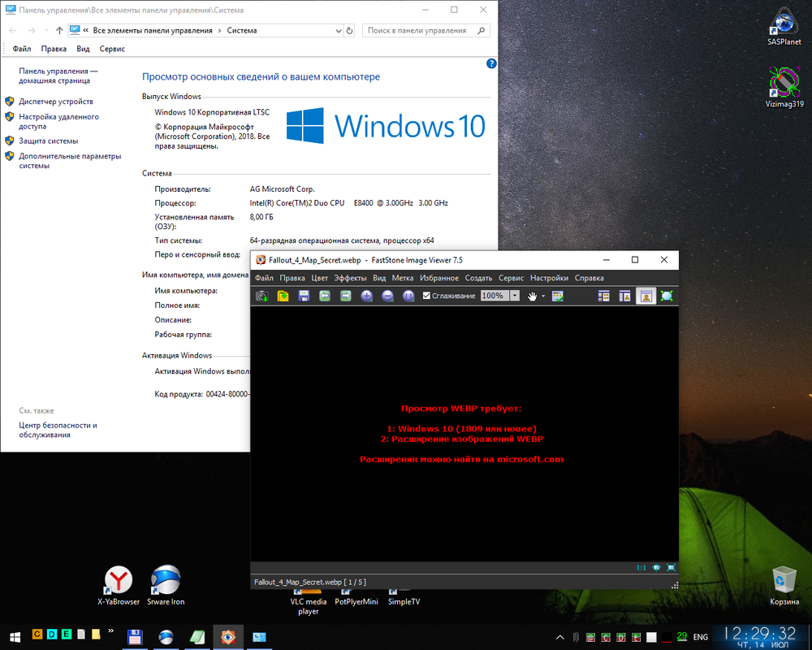Open X-YaBrowser desktop shortcut

(x=119, y=586)
